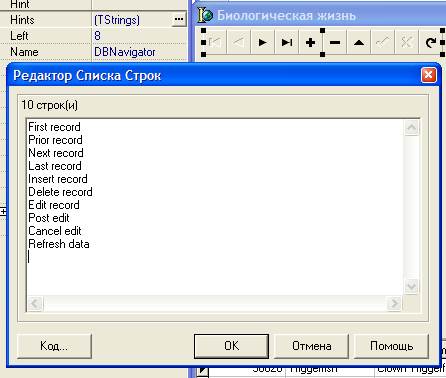The width and height of the screenshot is (446, 378).
Task: Click the 'Next record' line
Action: (x=56, y=153)
